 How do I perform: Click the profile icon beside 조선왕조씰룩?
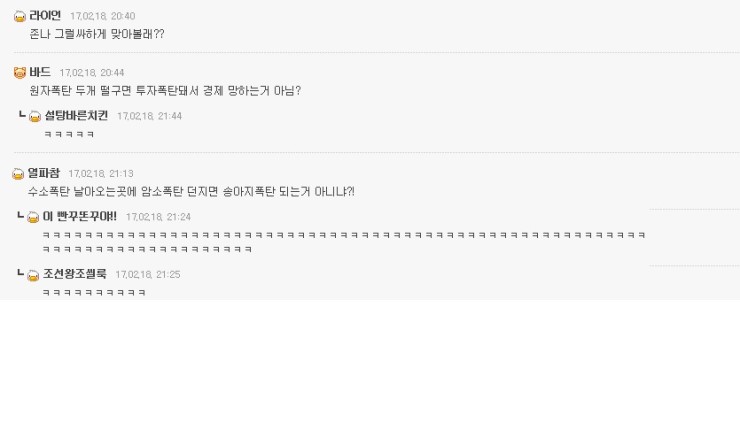coord(34,275)
